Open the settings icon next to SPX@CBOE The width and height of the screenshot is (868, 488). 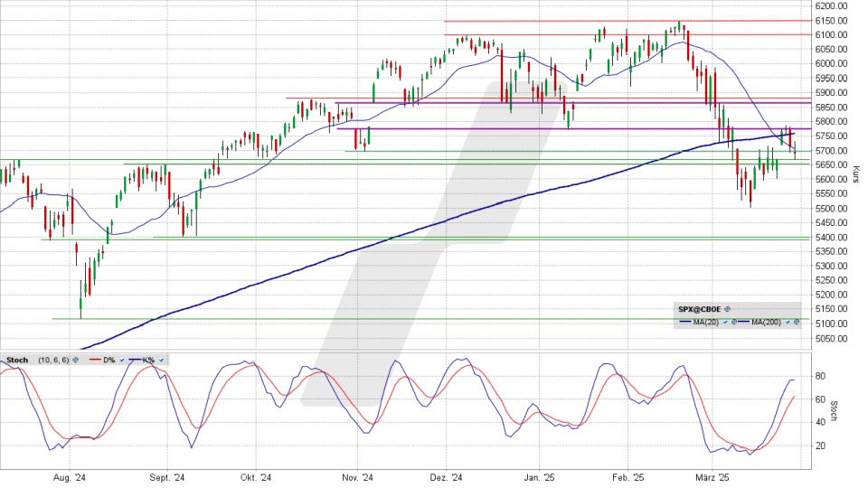[727, 309]
